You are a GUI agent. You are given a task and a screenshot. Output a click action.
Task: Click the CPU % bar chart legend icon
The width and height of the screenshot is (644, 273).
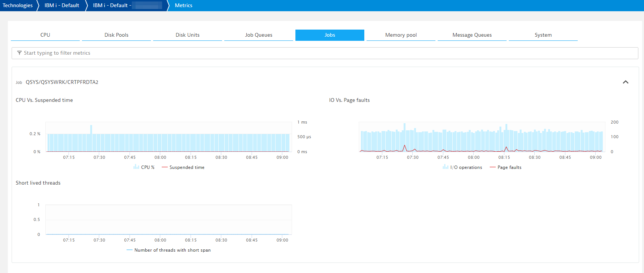(x=136, y=167)
